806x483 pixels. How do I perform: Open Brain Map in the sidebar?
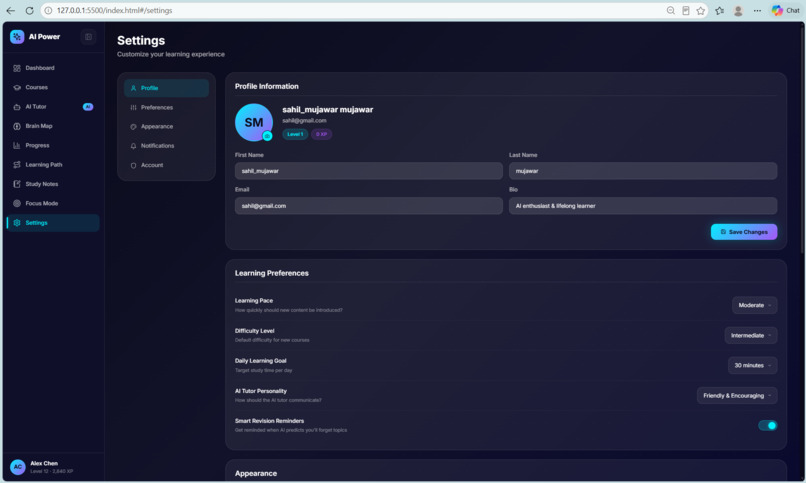53,126
